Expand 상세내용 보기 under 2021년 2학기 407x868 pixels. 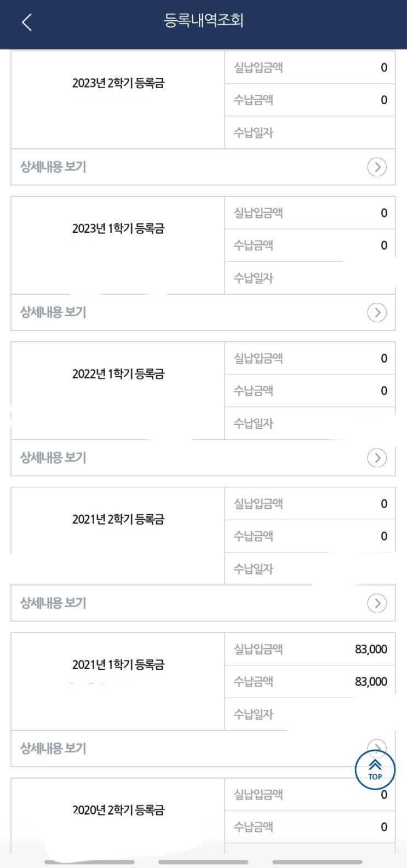coord(53,603)
